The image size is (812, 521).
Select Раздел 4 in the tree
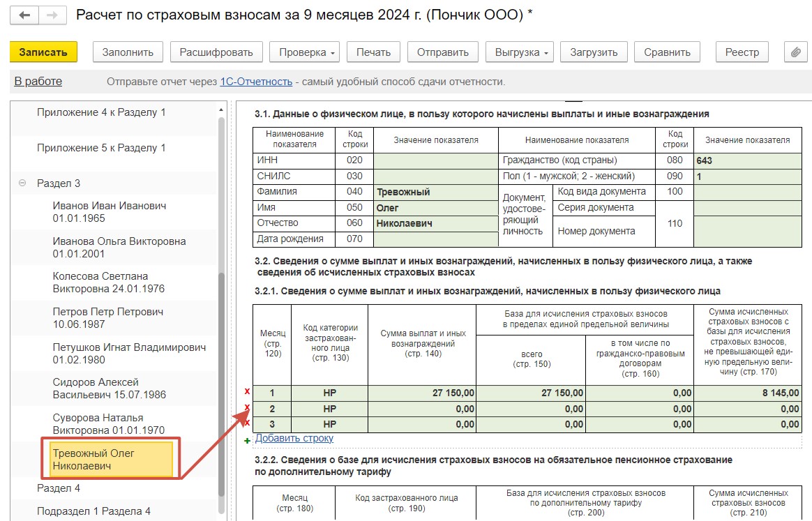coord(59,488)
